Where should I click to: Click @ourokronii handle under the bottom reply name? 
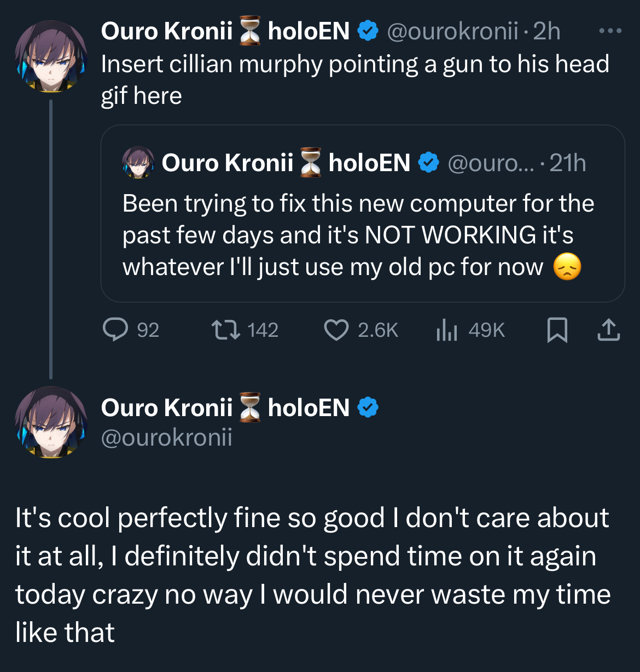167,437
